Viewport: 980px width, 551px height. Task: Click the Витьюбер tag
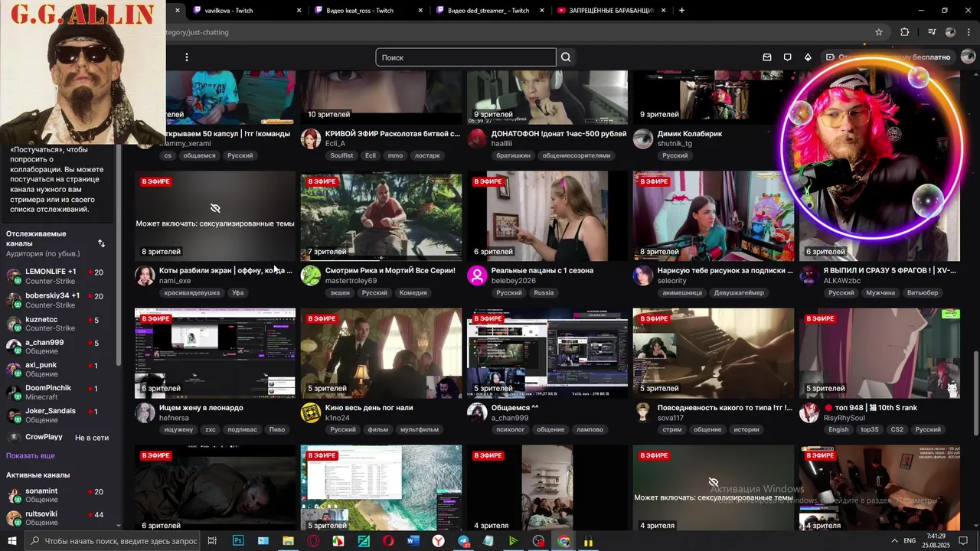click(923, 292)
